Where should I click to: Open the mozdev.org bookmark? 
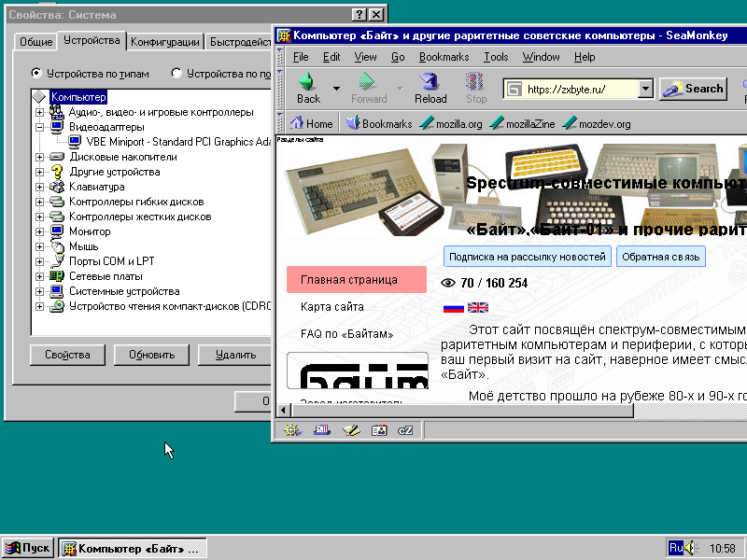(597, 124)
